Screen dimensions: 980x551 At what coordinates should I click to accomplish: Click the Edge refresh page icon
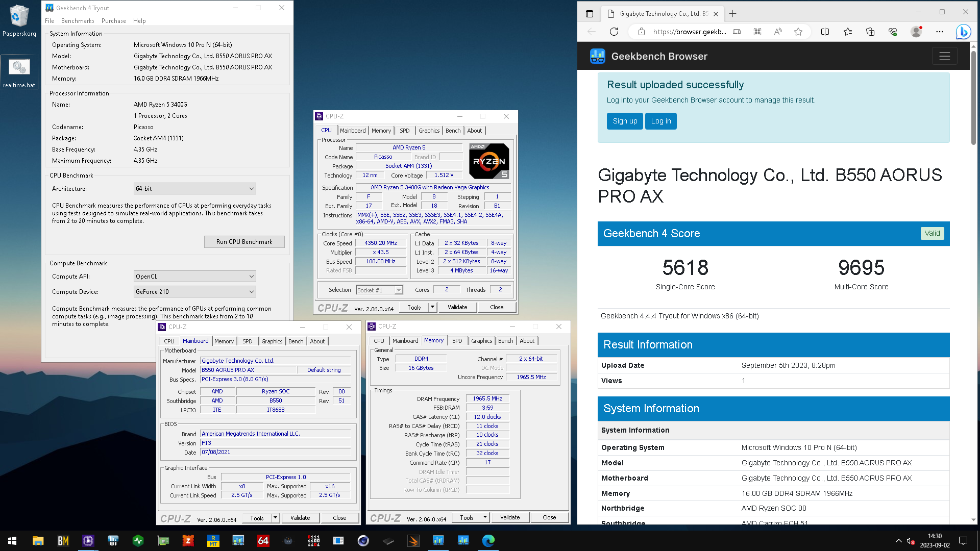click(614, 32)
